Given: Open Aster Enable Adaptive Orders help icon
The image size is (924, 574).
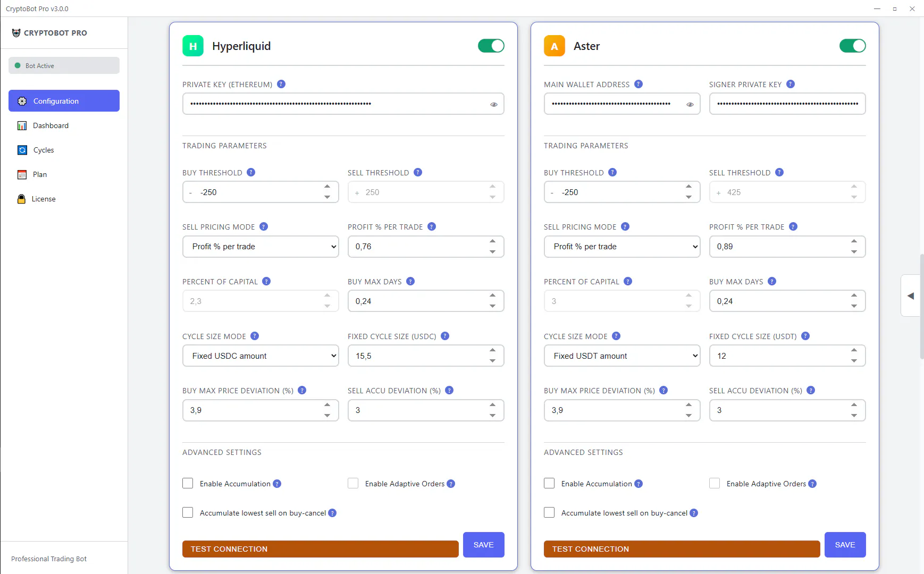Looking at the screenshot, I should (812, 484).
